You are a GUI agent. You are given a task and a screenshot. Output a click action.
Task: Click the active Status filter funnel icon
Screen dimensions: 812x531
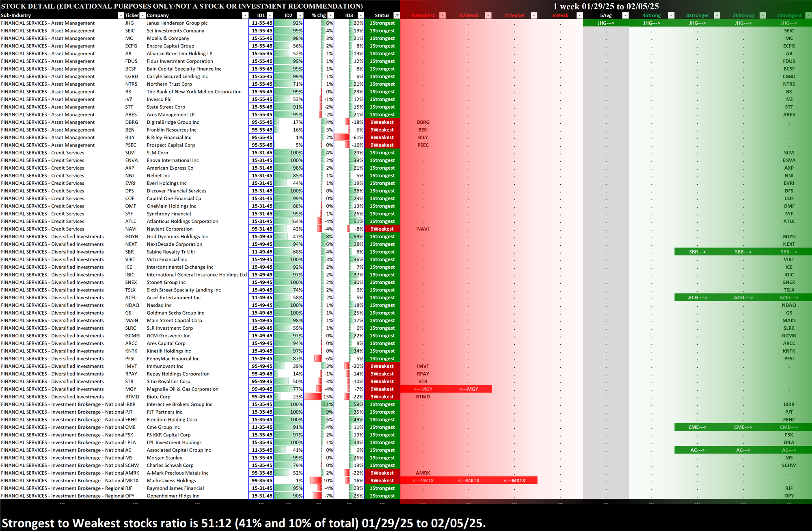pyautogui.click(x=397, y=15)
